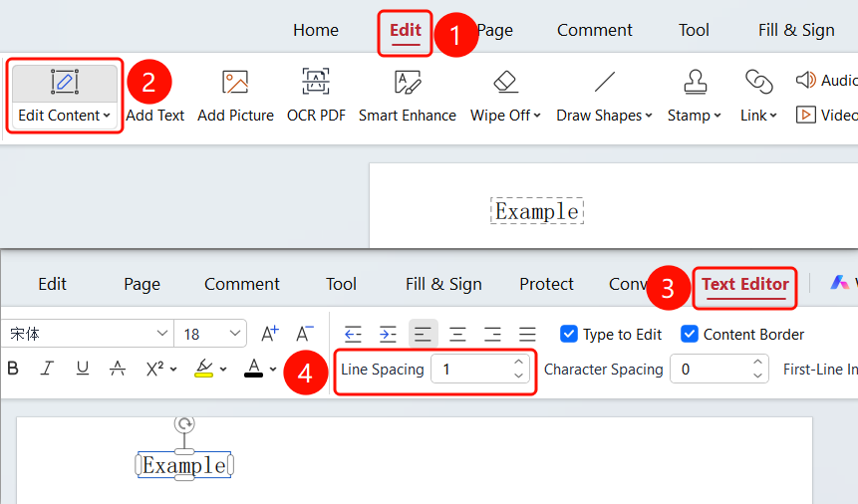Switch to Fill & Sign tab in top ribbon
The height and width of the screenshot is (504, 858).
796,30
